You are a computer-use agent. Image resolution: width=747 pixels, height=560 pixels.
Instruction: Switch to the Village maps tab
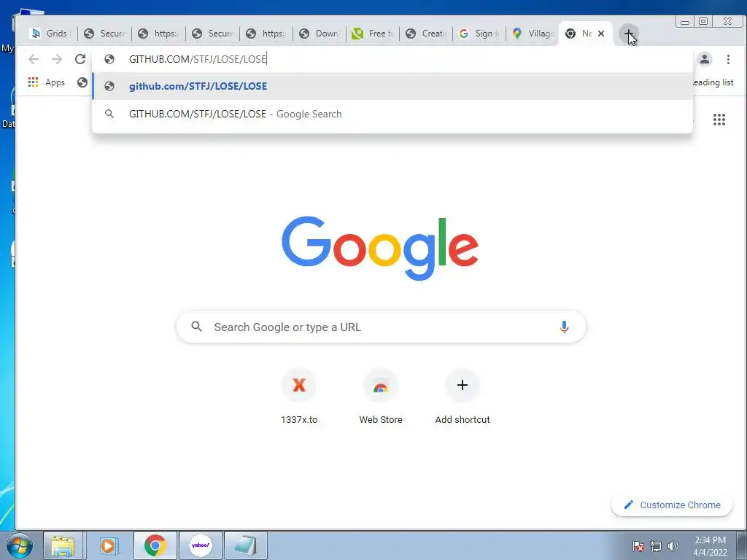pos(533,34)
